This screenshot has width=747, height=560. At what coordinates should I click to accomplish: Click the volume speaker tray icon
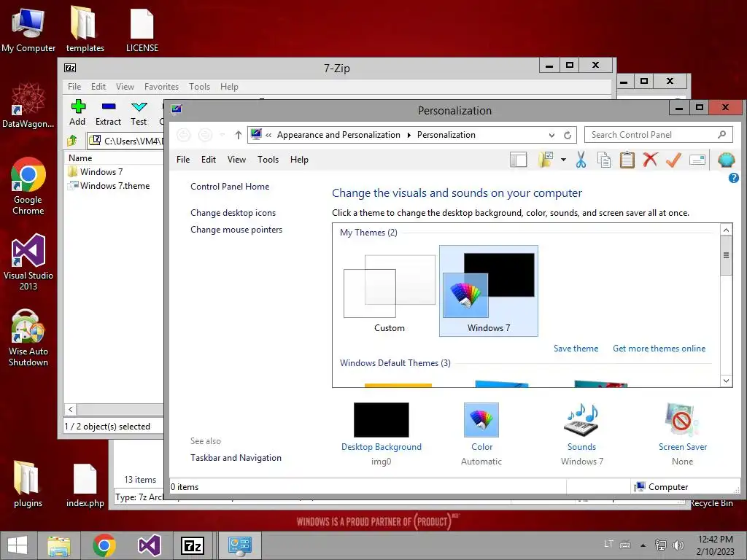click(678, 545)
